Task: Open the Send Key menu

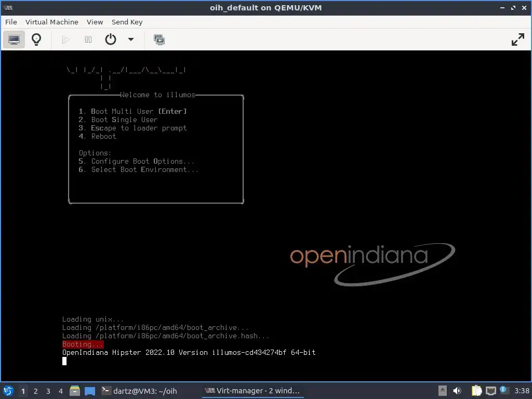Action: tap(127, 22)
